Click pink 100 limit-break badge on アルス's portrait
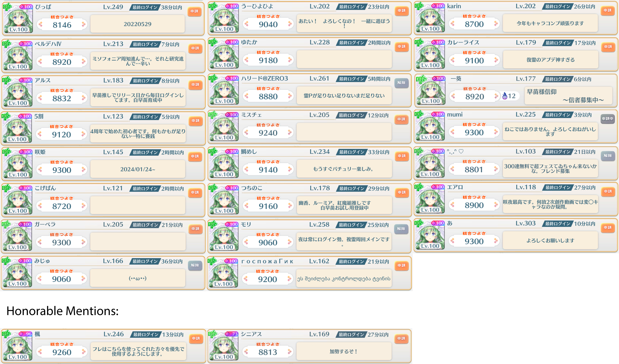The height and width of the screenshot is (364, 619). 26,80
